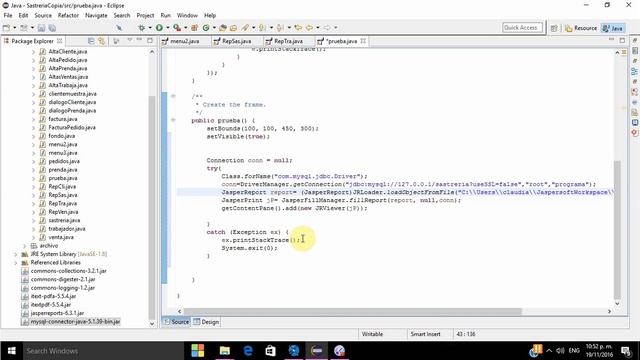
Task: Click the Open Type toolbar icon
Action: coord(223,28)
